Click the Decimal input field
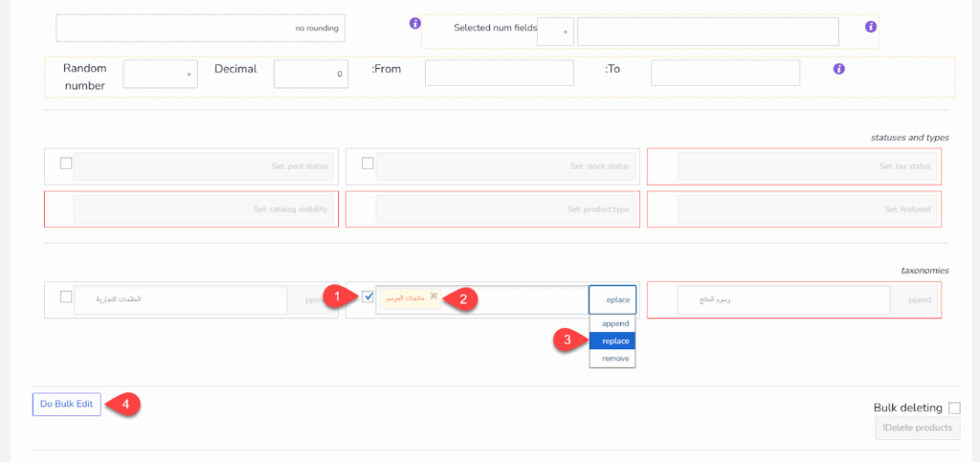Image resolution: width=980 pixels, height=462 pixels. [x=311, y=74]
